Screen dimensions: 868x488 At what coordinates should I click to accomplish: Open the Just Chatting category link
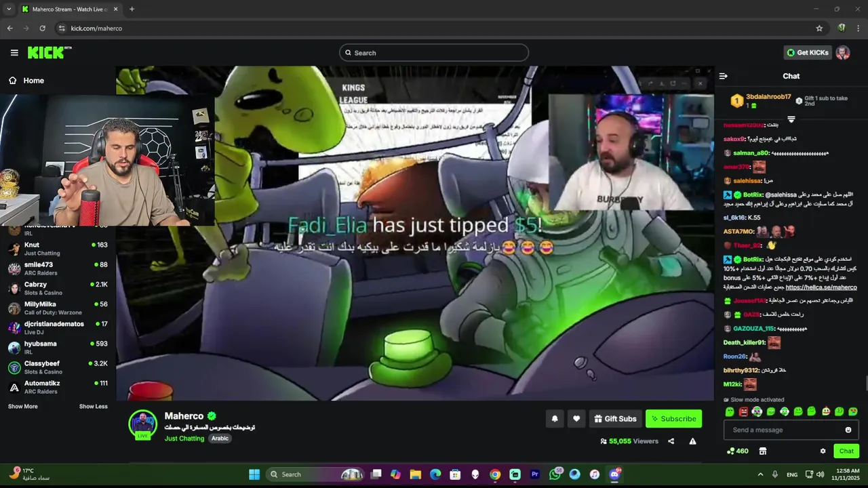coord(184,439)
